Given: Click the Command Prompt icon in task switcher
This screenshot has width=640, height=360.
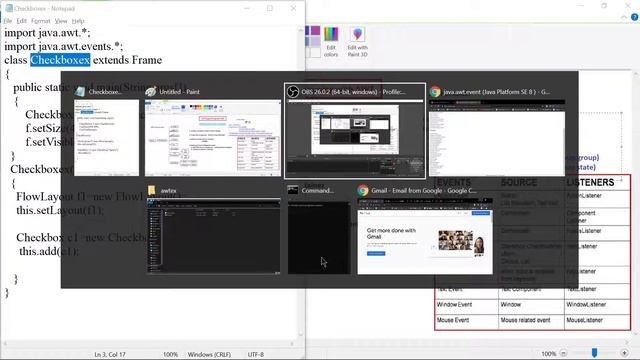Looking at the screenshot, I should coord(293,190).
